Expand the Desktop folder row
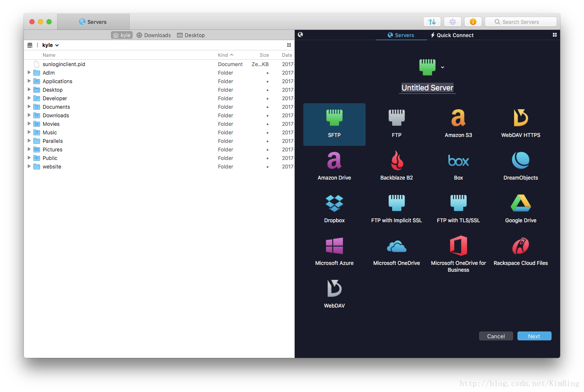584x392 pixels. click(x=29, y=90)
